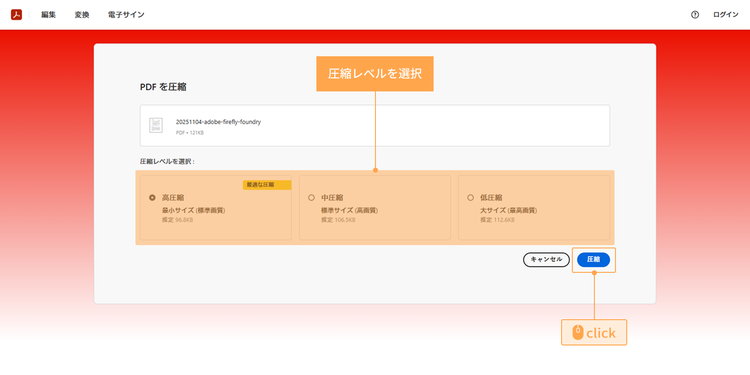This screenshot has height=375, width=750.
Task: Click the 標準サイズ (高画質) text
Action: pyautogui.click(x=349, y=210)
